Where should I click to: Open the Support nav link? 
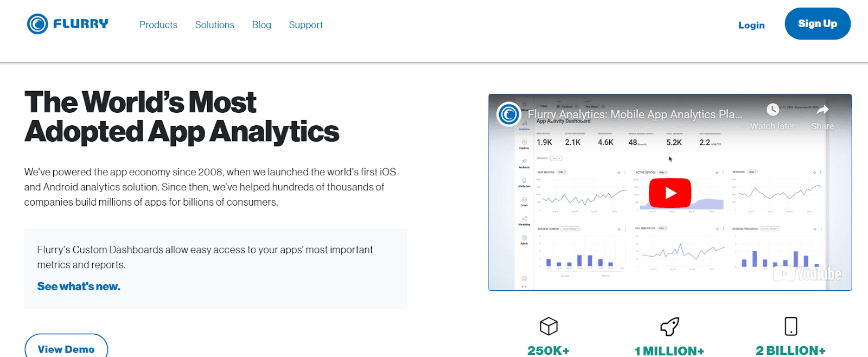coord(305,25)
